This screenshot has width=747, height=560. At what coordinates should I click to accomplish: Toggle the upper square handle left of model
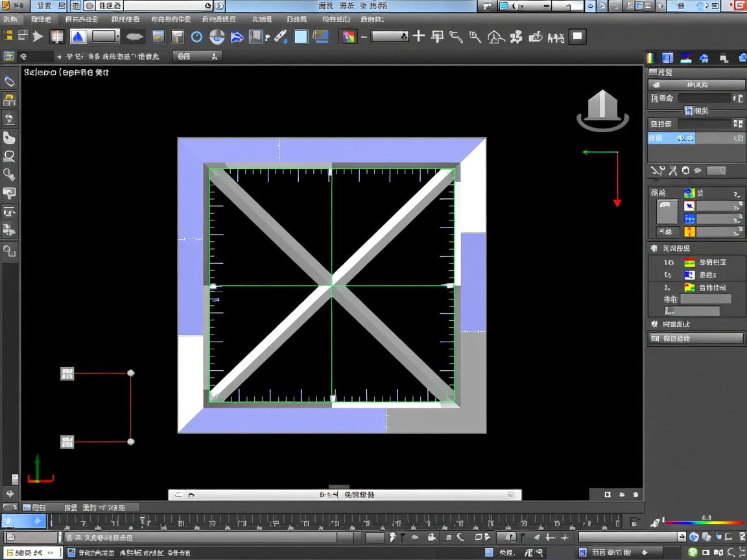click(x=67, y=373)
